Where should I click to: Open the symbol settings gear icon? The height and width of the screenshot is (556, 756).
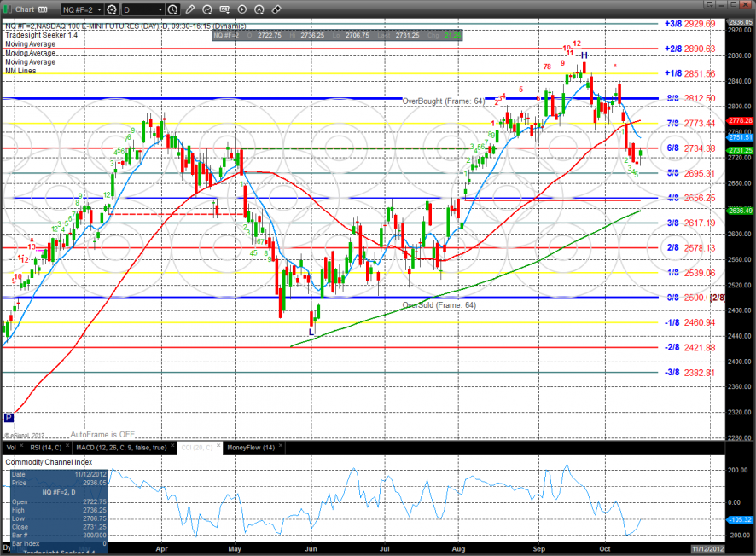[112, 9]
